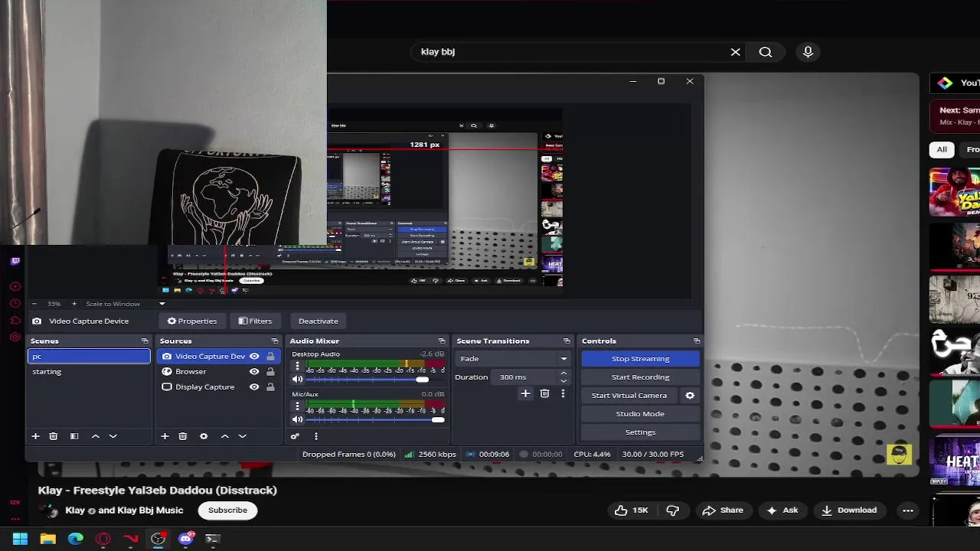Open virtual camera settings gear

[690, 396]
